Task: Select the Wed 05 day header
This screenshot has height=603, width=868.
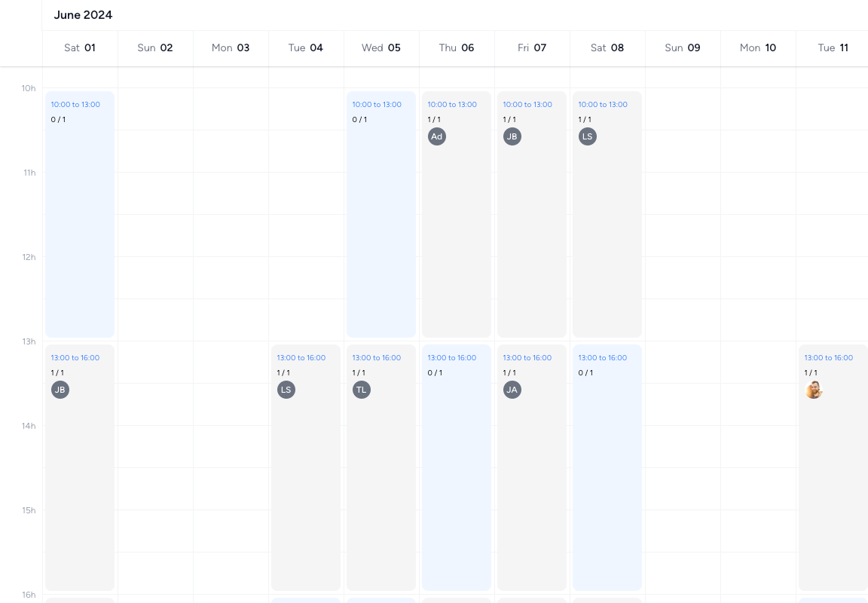Action: point(381,47)
